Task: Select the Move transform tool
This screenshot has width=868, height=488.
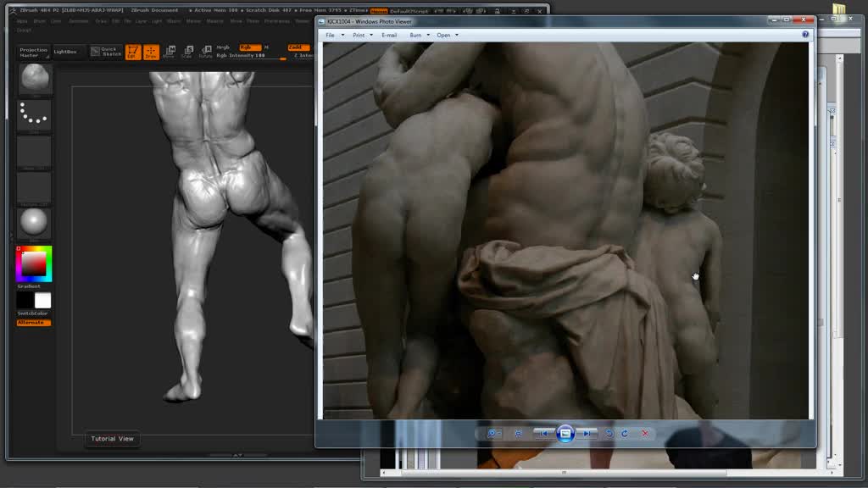Action: tap(170, 52)
